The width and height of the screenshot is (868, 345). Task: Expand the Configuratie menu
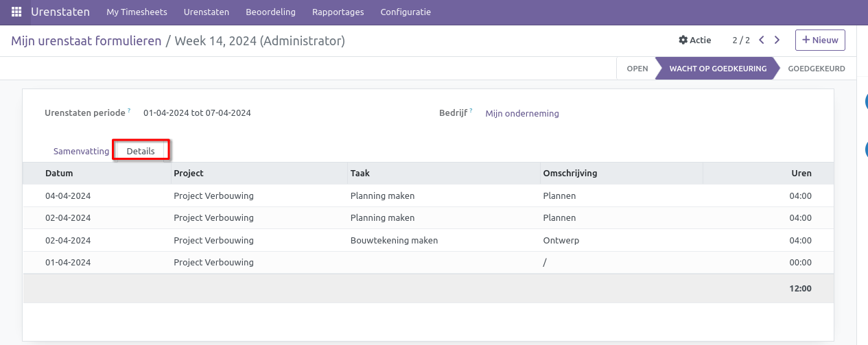(406, 12)
